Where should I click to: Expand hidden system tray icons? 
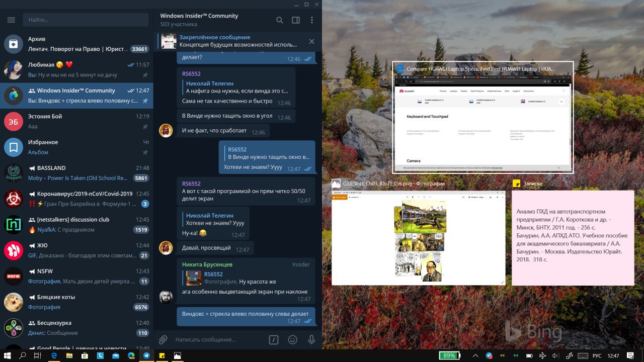point(476,355)
